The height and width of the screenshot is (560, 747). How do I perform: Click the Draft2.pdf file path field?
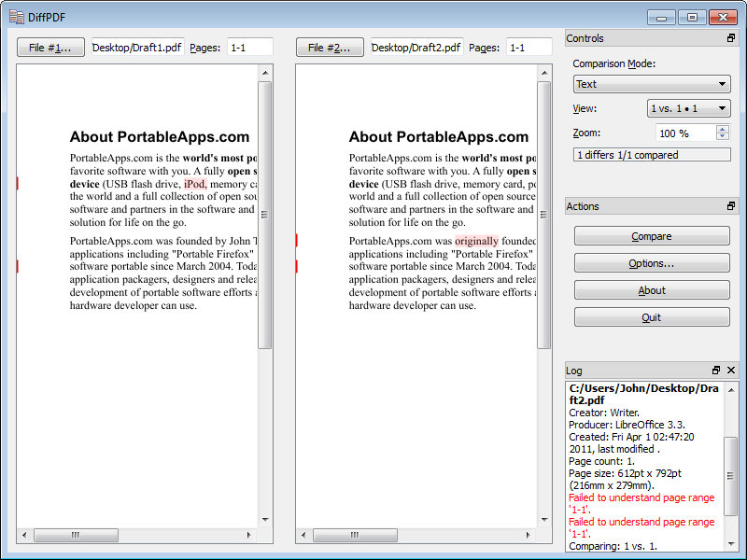[x=416, y=48]
